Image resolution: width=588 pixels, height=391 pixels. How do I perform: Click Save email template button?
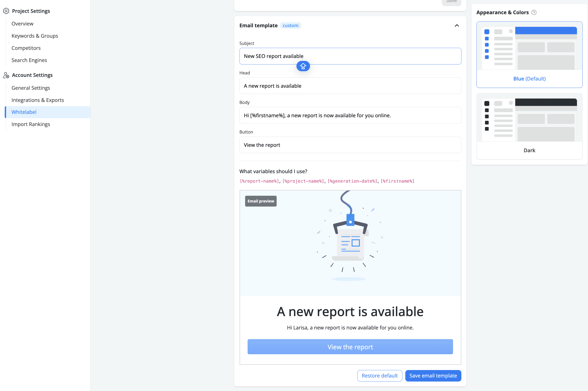pyautogui.click(x=433, y=375)
